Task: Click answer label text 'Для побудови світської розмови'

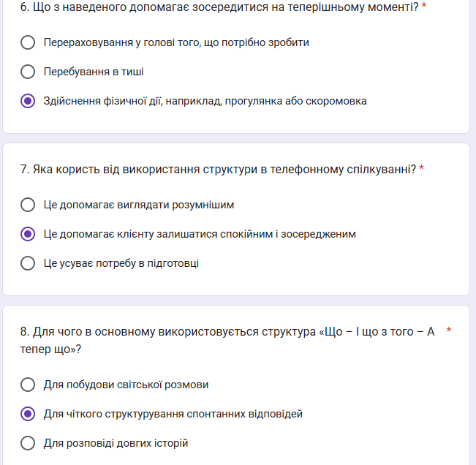Action: coord(126,385)
